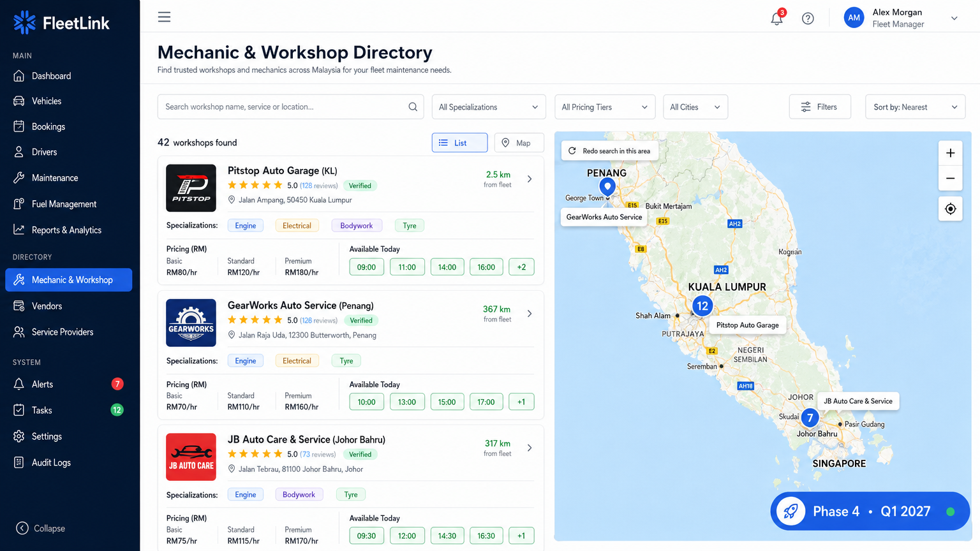Open the help question mark icon

pos(808,18)
